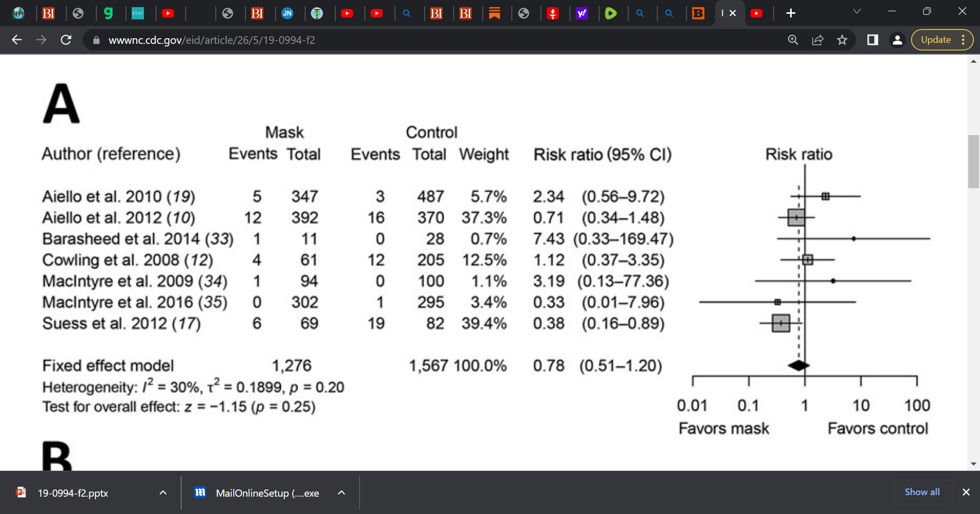The width and height of the screenshot is (980, 514).
Task: Click the 39.4% weight value
Action: [484, 323]
